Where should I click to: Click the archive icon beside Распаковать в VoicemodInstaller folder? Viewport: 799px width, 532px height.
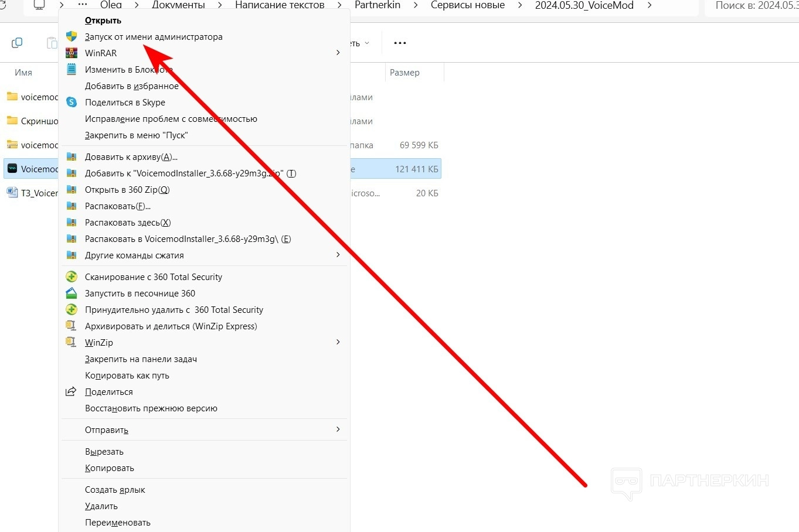tap(72, 238)
